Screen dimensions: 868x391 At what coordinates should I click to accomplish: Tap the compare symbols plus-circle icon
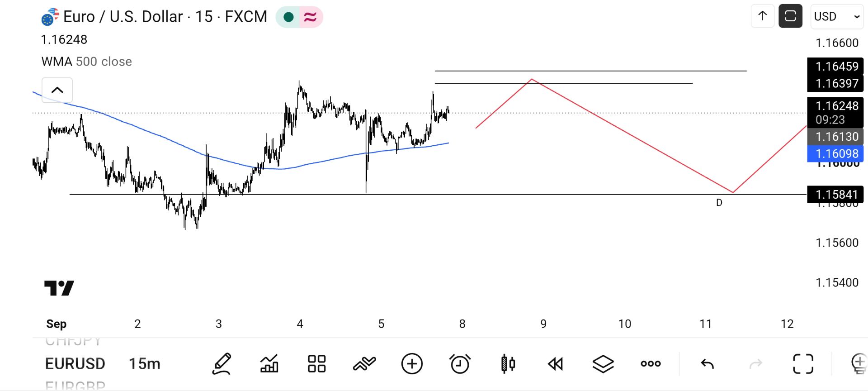click(412, 364)
